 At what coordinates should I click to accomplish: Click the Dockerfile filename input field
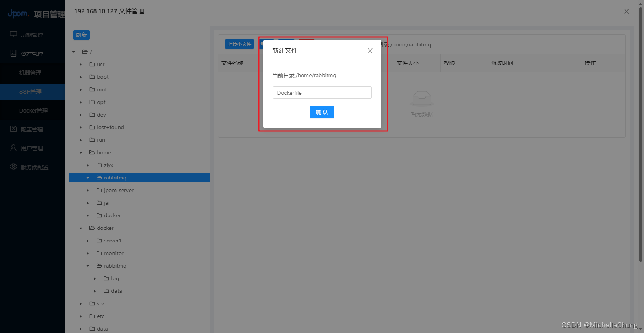click(322, 92)
